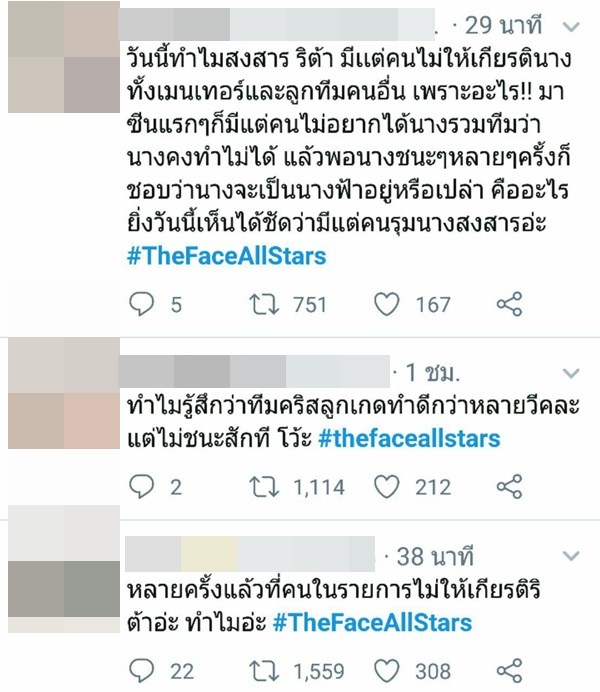Like the tweet with 308 likes
The height and width of the screenshot is (692, 600).
386,670
